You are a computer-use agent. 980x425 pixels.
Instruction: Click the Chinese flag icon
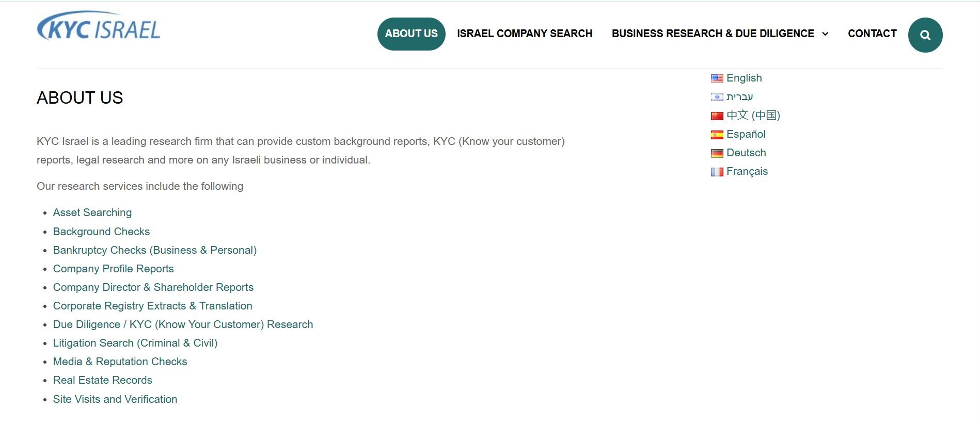(x=717, y=116)
